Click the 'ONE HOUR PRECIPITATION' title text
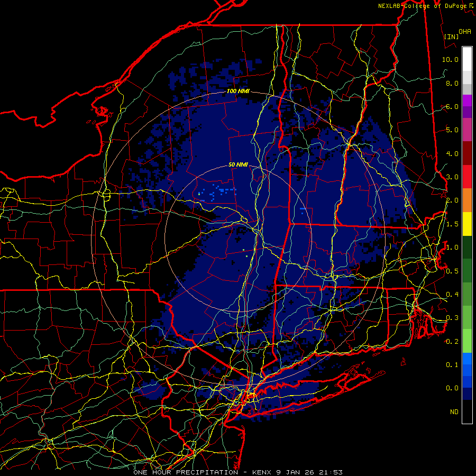Viewport: 476px width, 476px height. pos(186,472)
